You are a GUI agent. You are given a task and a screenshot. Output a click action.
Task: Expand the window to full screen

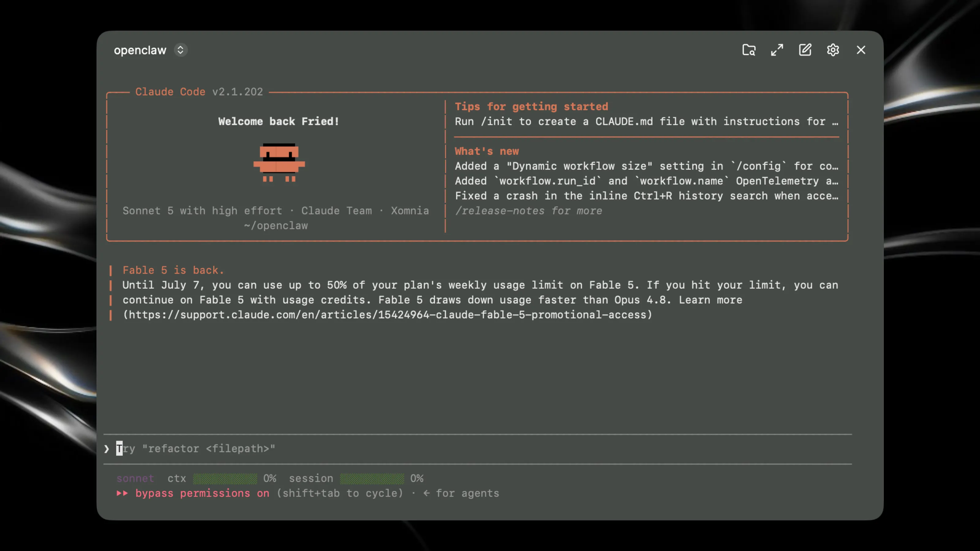point(777,50)
